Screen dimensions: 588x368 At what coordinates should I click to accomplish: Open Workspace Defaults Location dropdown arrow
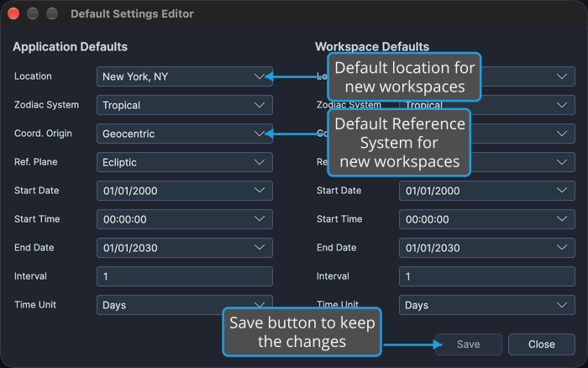561,76
